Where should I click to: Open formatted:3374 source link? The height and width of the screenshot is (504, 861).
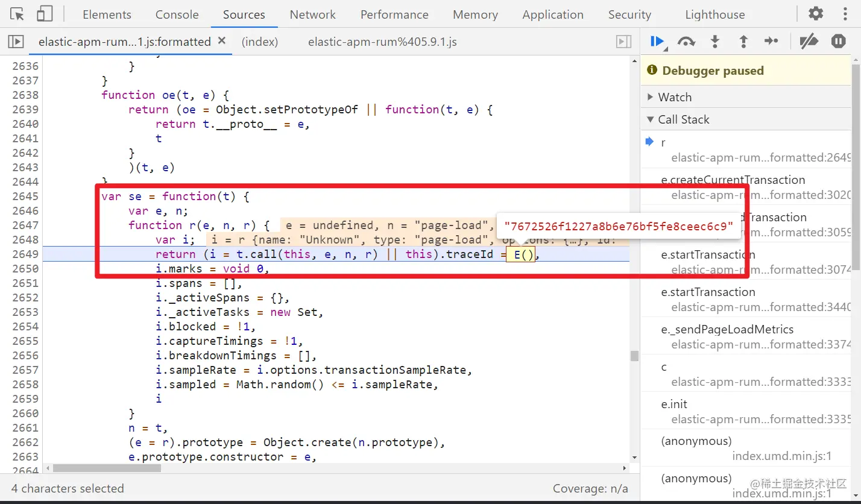tap(761, 344)
